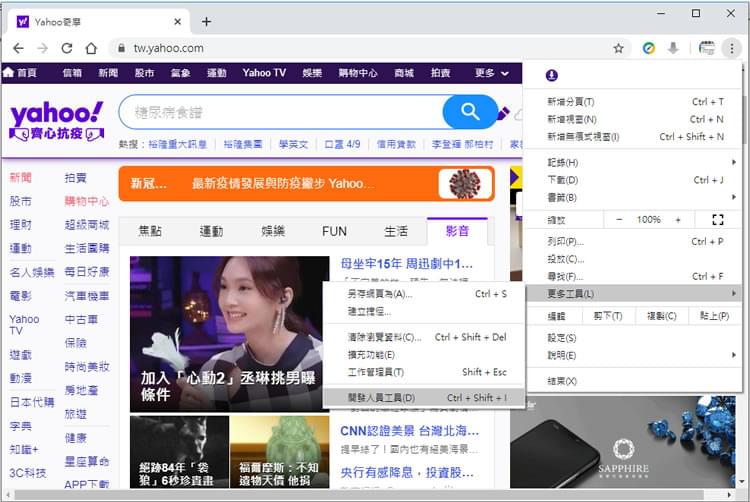This screenshot has width=750, height=502.
Task: Click the colorful circular extension icon
Action: coord(649,48)
